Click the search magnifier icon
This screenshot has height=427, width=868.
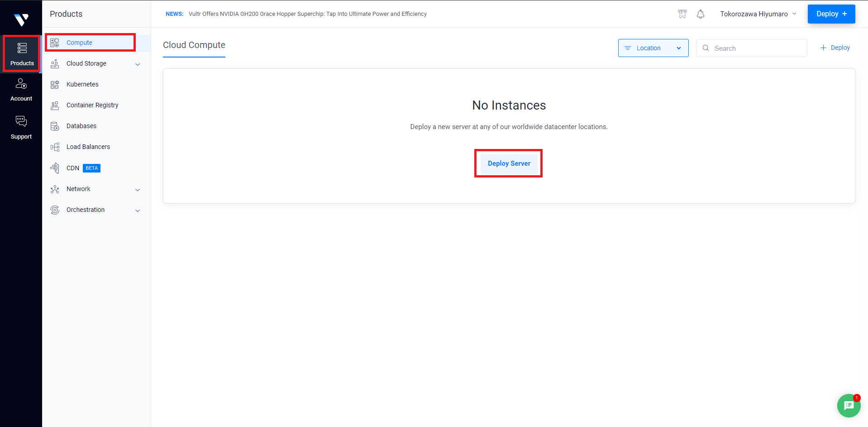(706, 48)
